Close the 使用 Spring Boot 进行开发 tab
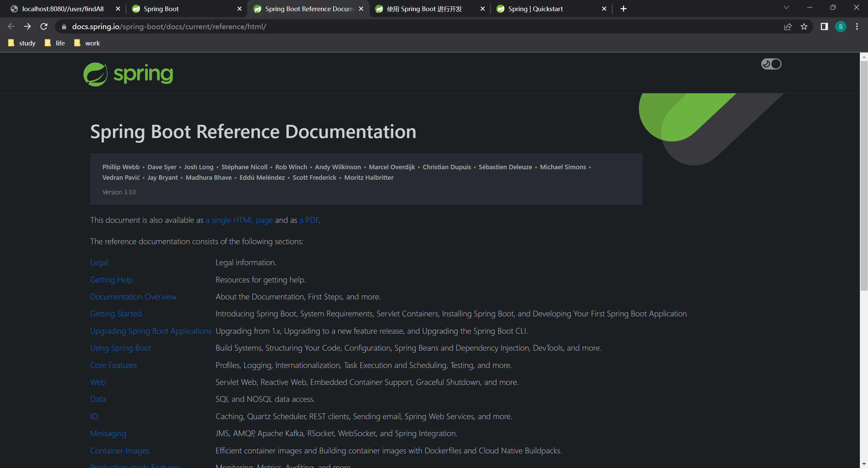The height and width of the screenshot is (468, 868). 482,9
